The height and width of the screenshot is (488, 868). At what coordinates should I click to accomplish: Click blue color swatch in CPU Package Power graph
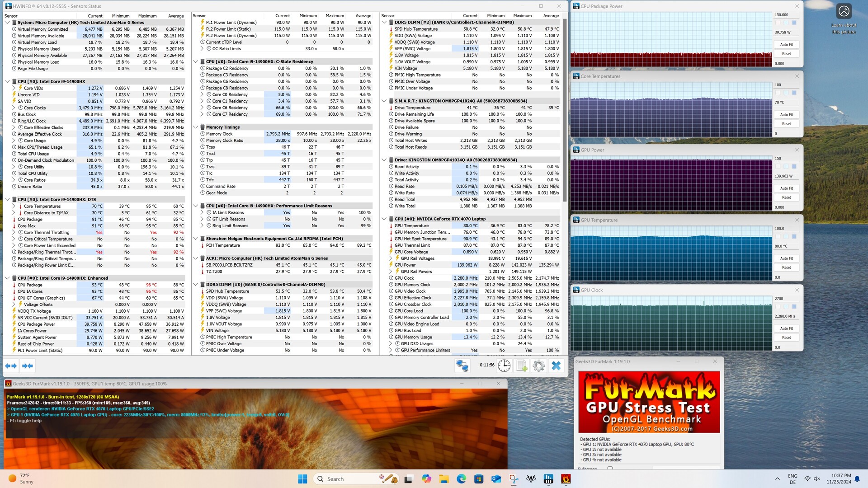[x=794, y=23]
